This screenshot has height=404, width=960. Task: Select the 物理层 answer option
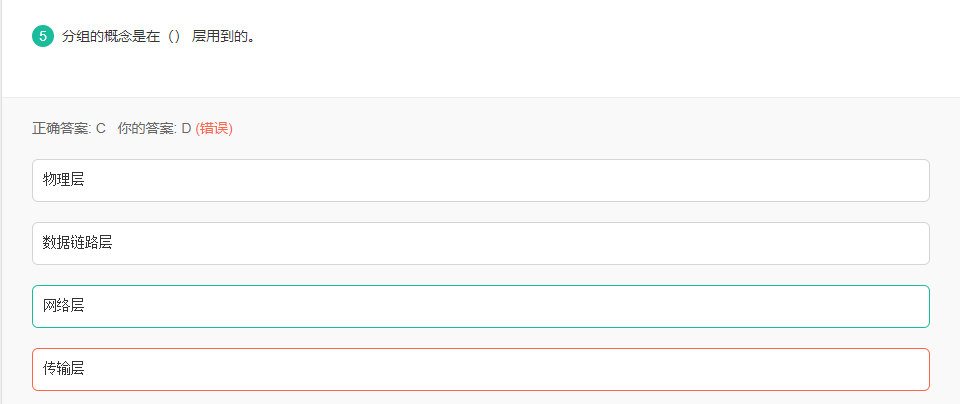coord(480,180)
